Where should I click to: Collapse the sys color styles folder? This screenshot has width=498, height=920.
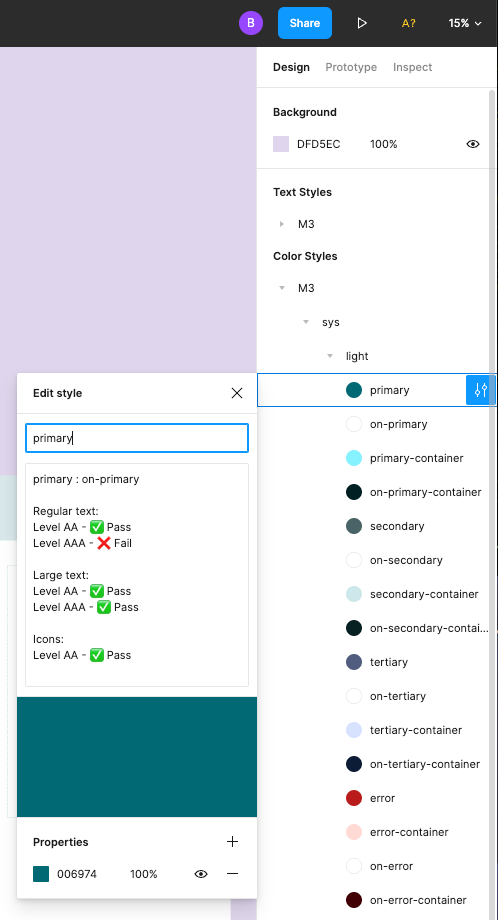pos(306,322)
